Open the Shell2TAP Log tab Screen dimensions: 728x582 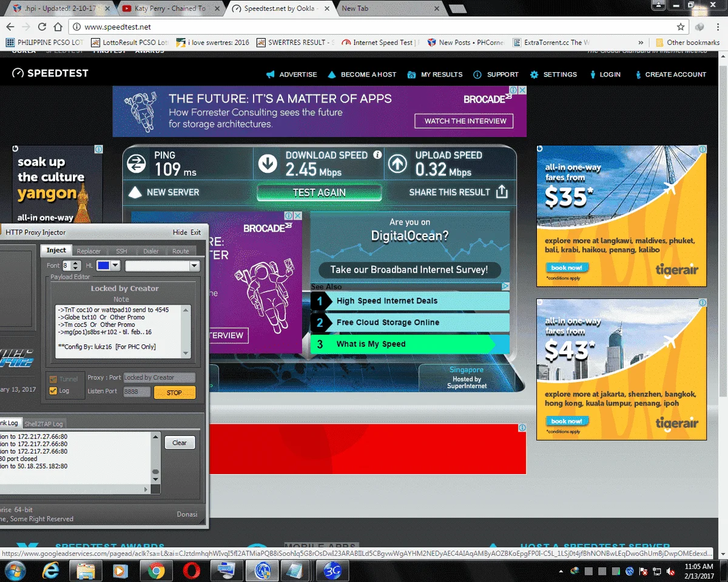point(43,424)
